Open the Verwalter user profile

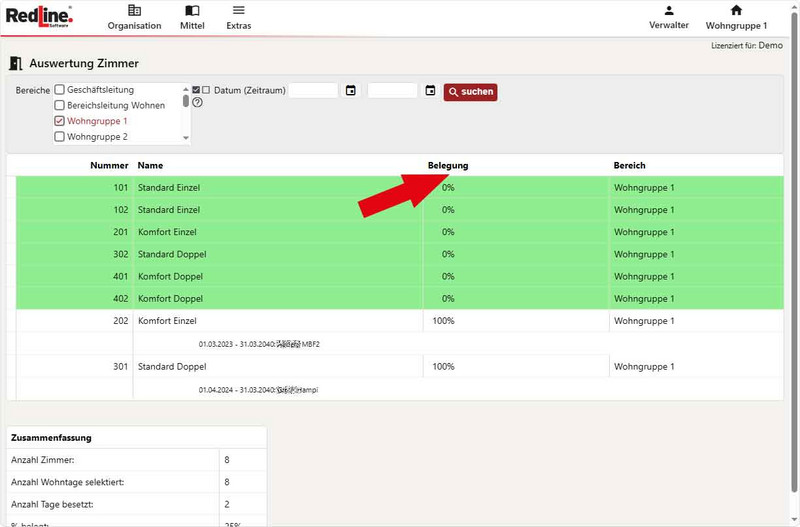(x=668, y=17)
